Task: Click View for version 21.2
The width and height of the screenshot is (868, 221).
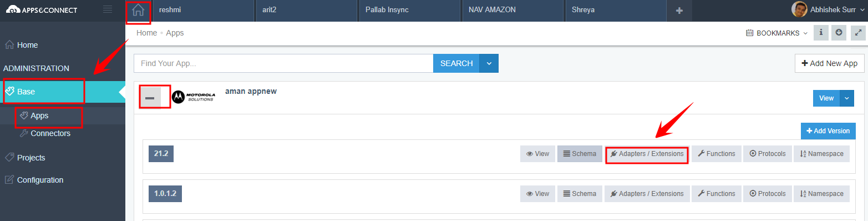Action: (x=537, y=154)
